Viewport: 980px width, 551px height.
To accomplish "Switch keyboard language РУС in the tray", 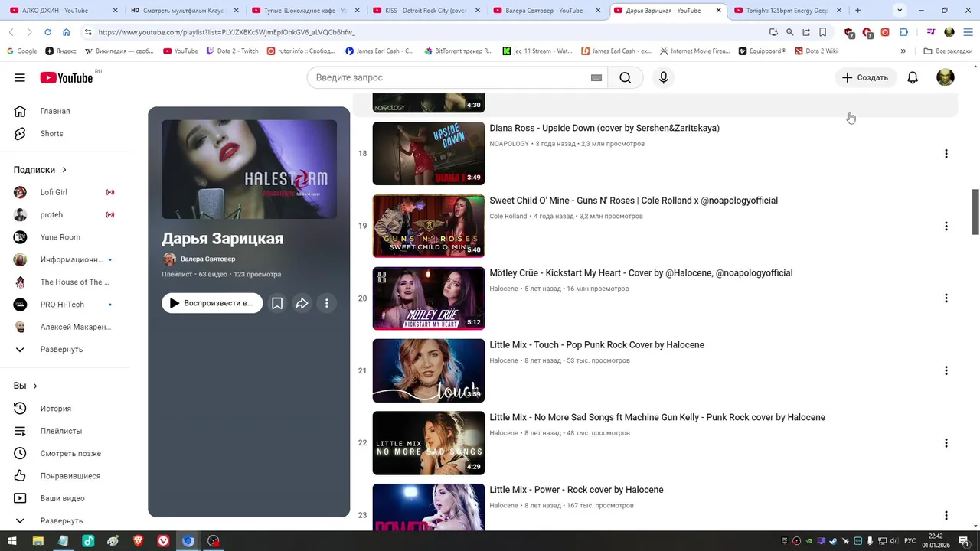I will (910, 541).
